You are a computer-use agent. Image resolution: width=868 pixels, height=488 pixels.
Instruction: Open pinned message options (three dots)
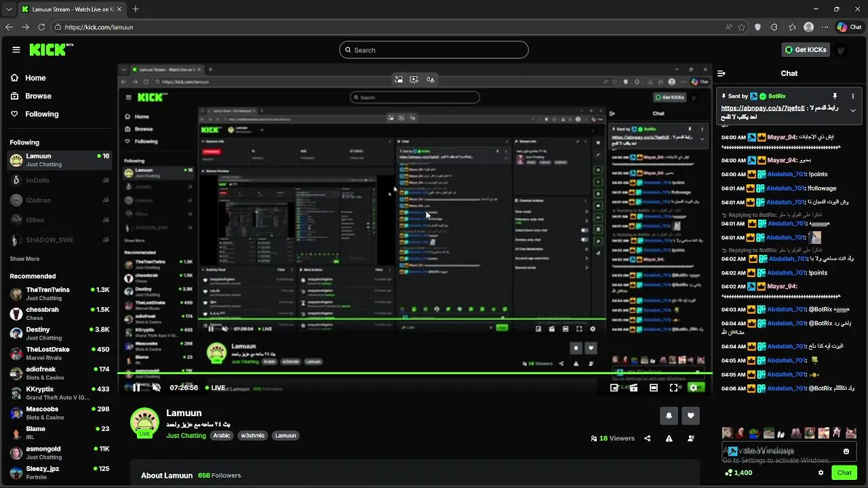click(853, 96)
